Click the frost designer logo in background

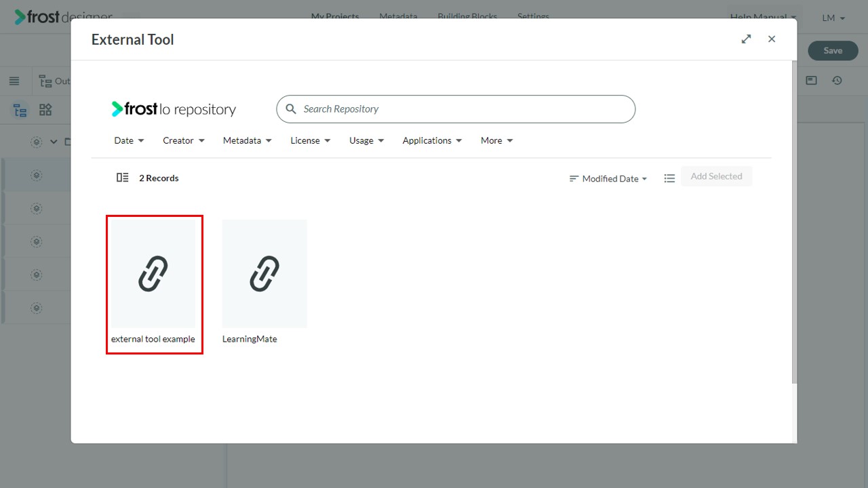coord(64,16)
